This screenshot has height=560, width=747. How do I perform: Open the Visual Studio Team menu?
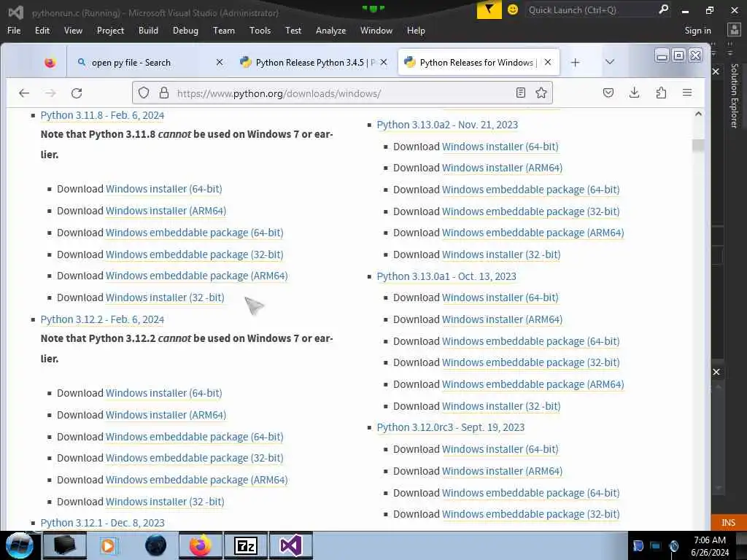223,31
